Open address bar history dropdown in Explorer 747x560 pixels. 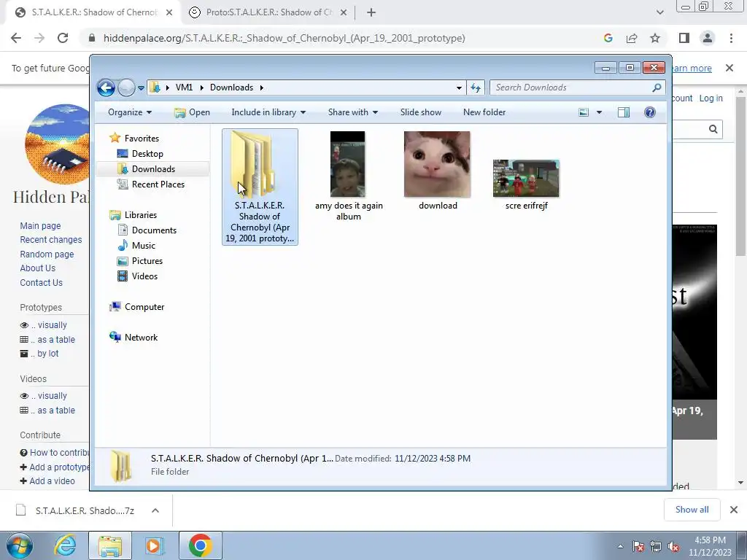coord(459,87)
